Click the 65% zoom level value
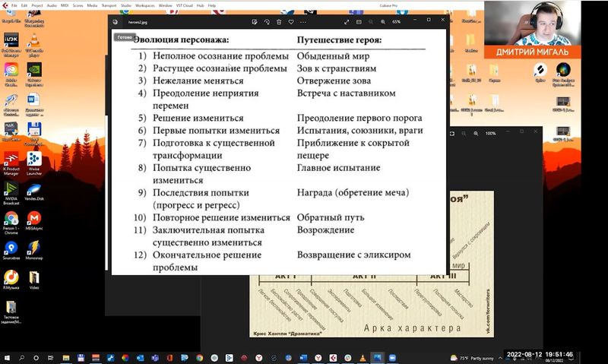This screenshot has height=364, width=608. coord(396,22)
